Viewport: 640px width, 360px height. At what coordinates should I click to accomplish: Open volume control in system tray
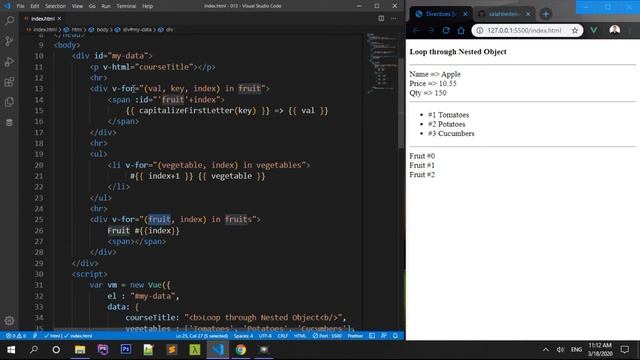tap(560, 350)
